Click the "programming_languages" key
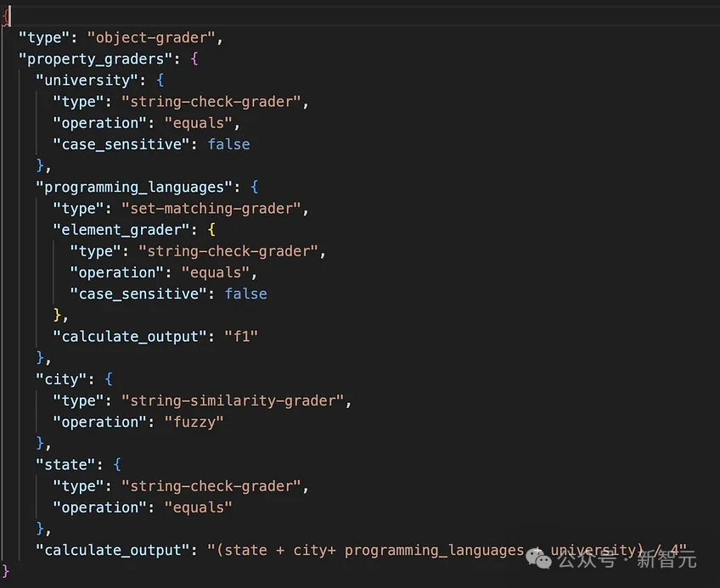720x588 pixels. click(x=134, y=187)
